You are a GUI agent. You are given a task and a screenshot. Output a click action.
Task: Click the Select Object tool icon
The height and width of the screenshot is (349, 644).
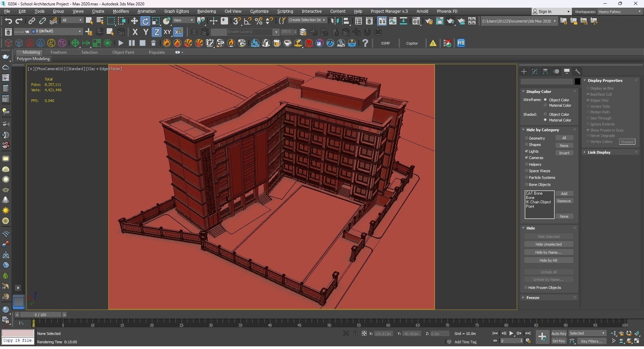point(89,21)
